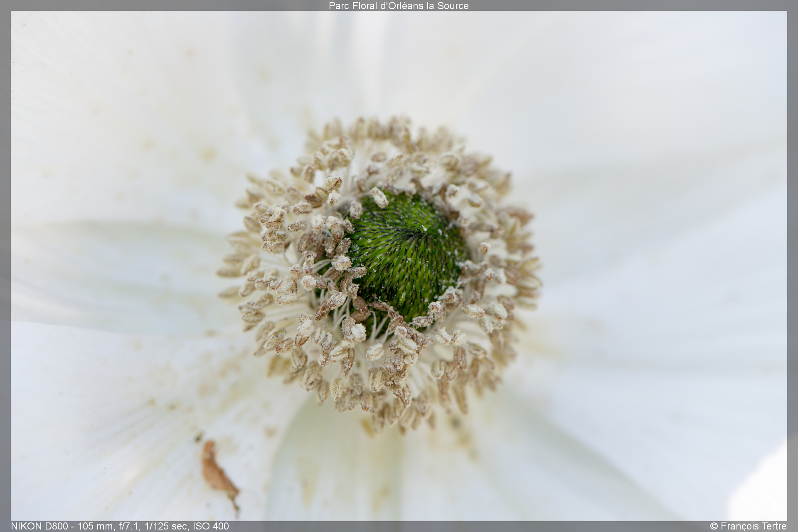Click the title 'Parc Floral d'Orléans la Source'
The image size is (798, 532).
coord(399,6)
